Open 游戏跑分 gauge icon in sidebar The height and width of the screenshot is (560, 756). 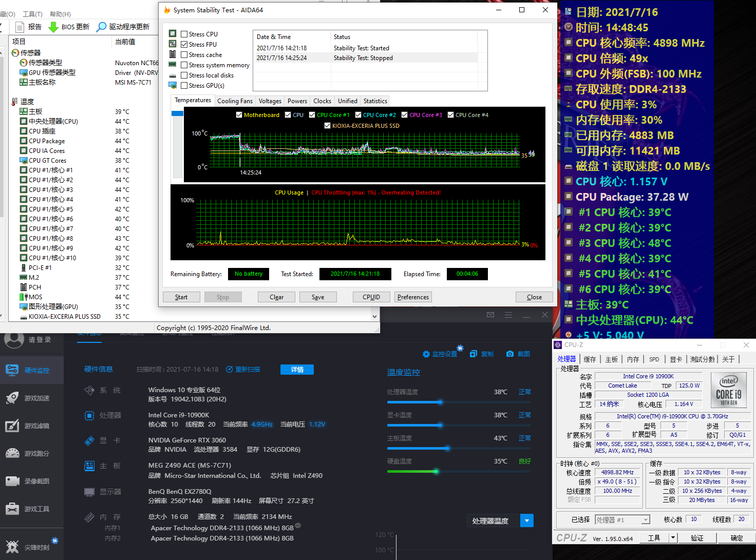[12, 454]
